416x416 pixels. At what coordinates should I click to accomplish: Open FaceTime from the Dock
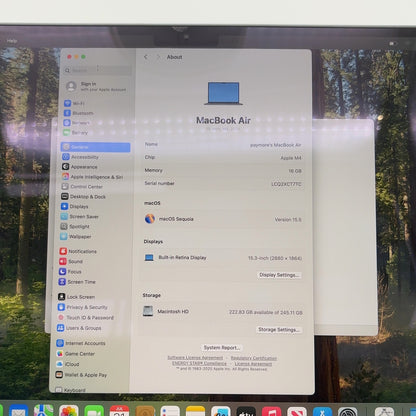94,410
